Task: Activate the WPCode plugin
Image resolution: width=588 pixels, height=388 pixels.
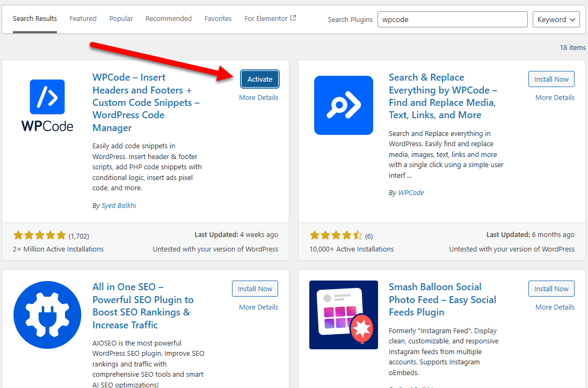Action: (260, 79)
